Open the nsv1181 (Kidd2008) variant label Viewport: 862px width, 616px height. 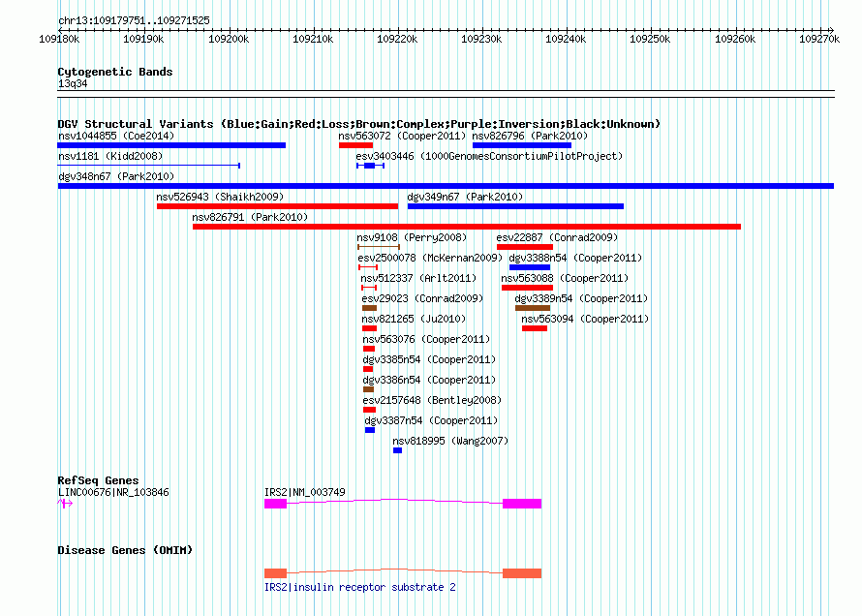coord(110,156)
